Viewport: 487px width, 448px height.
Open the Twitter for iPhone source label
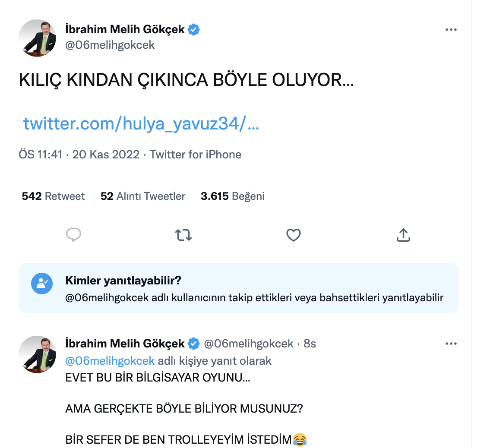click(x=196, y=154)
